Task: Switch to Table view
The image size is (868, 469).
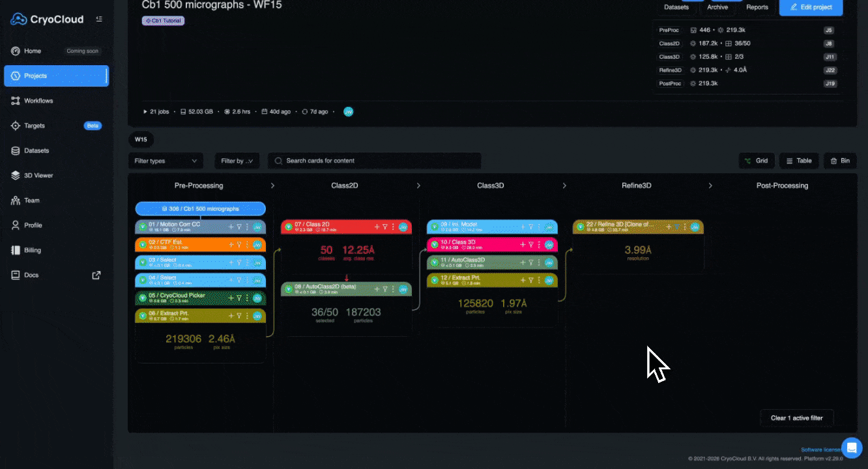Action: pos(799,161)
